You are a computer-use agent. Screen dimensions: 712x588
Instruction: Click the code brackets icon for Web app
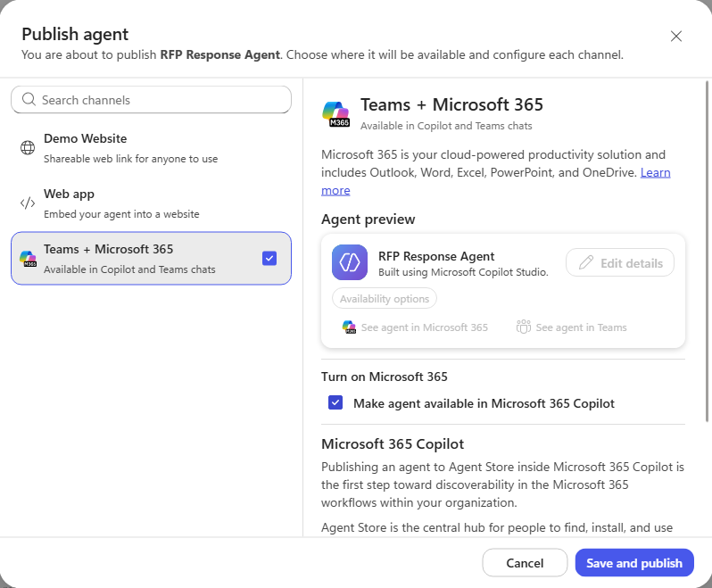(28, 203)
